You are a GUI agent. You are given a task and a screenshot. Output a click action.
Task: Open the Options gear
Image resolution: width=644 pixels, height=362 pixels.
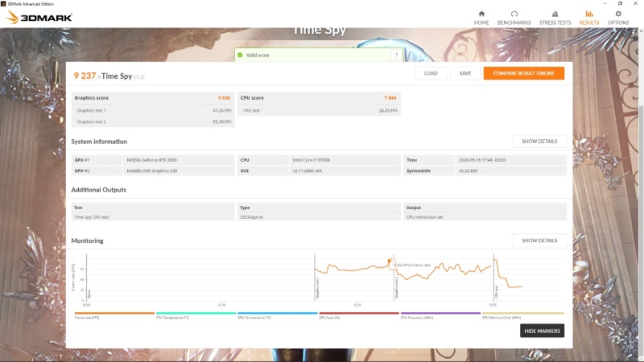(618, 18)
